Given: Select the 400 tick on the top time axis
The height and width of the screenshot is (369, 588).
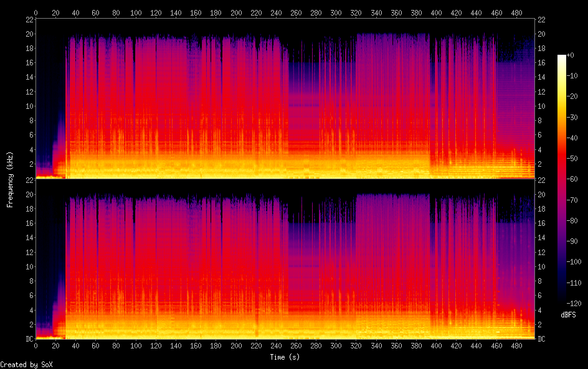Looking at the screenshot, I should pyautogui.click(x=436, y=13).
